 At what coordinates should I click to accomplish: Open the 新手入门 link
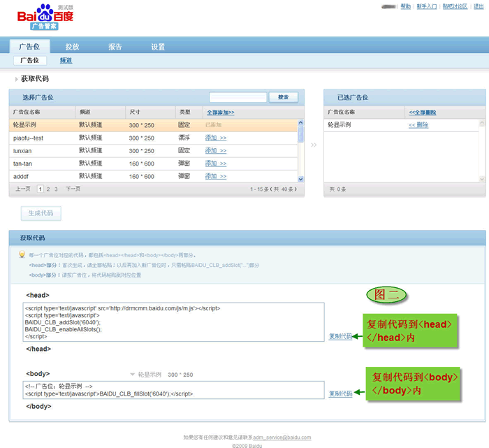(x=427, y=6)
